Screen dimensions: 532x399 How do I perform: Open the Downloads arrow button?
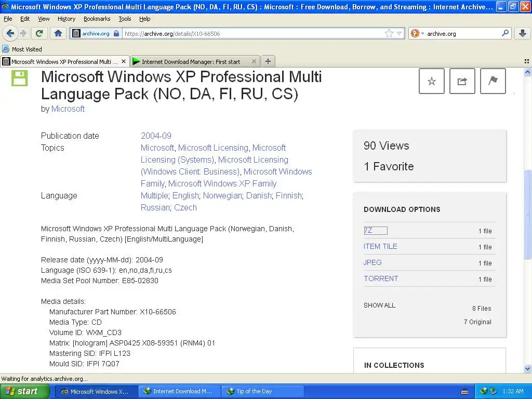523,33
